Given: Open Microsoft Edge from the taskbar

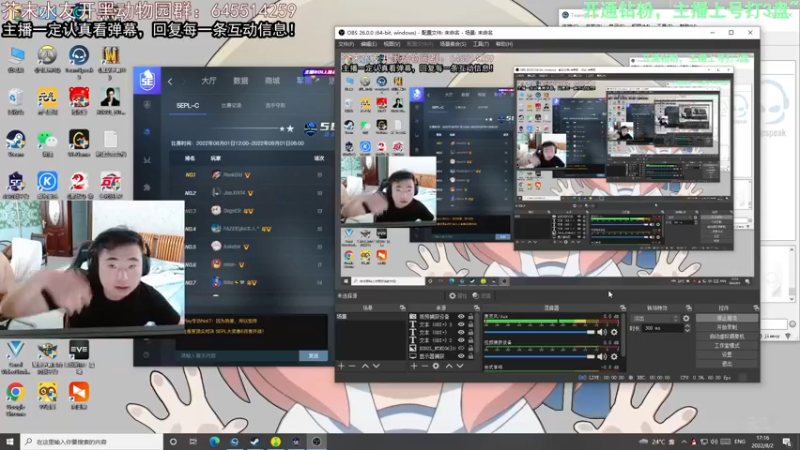Looking at the screenshot, I should click(214, 442).
